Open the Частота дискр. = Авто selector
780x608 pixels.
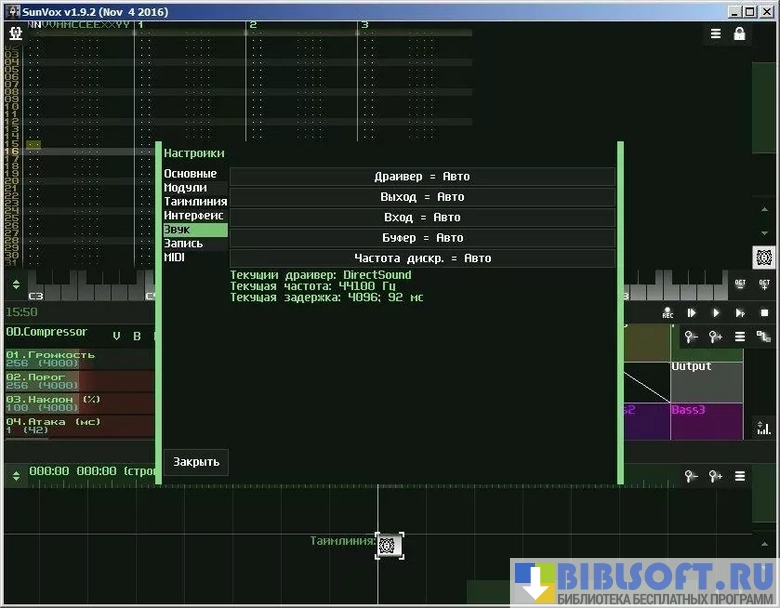pos(422,258)
